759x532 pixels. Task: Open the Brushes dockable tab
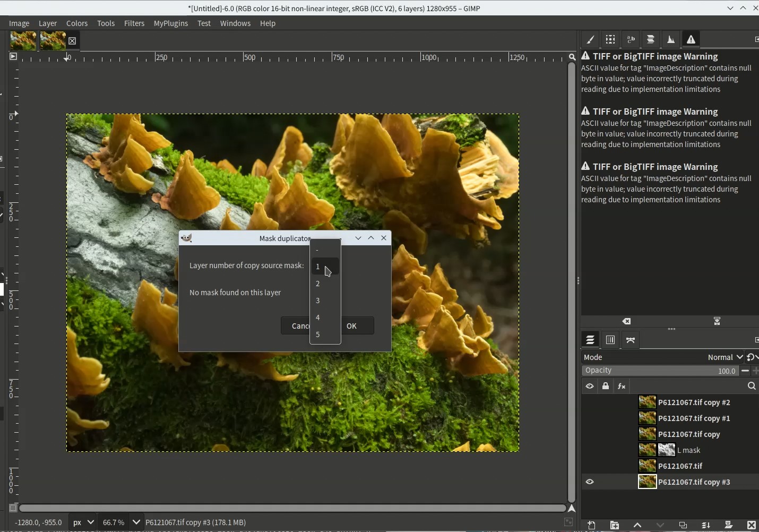click(590, 40)
